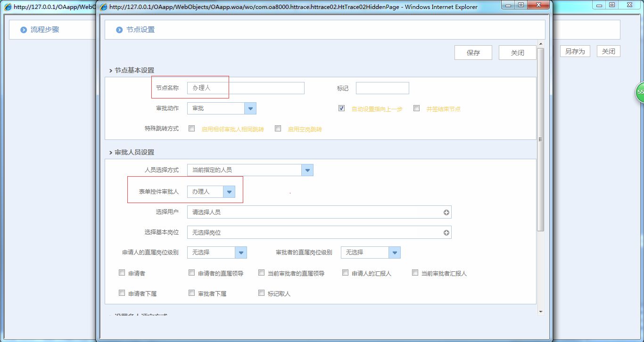Image resolution: width=644 pixels, height=342 pixels.
Task: Open the 审批动作 dropdown
Action: pos(250,108)
